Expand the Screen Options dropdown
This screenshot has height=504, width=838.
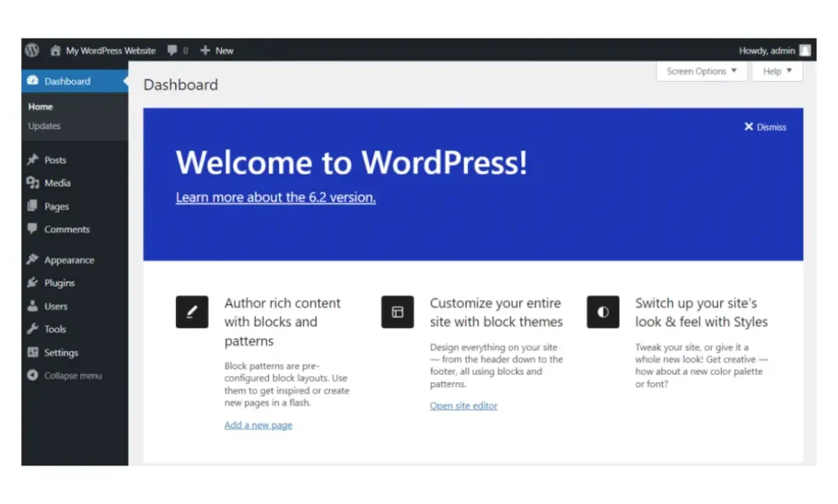pyautogui.click(x=701, y=71)
